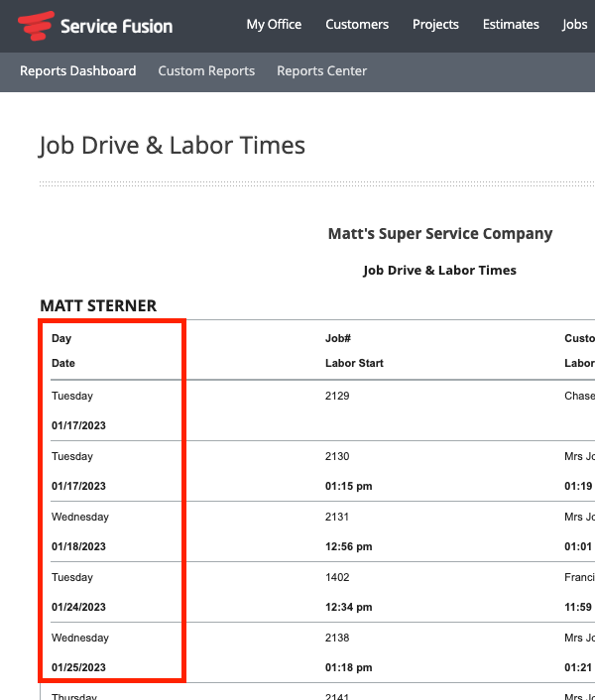The image size is (595, 700).
Task: Select job number 2138
Action: click(337, 638)
